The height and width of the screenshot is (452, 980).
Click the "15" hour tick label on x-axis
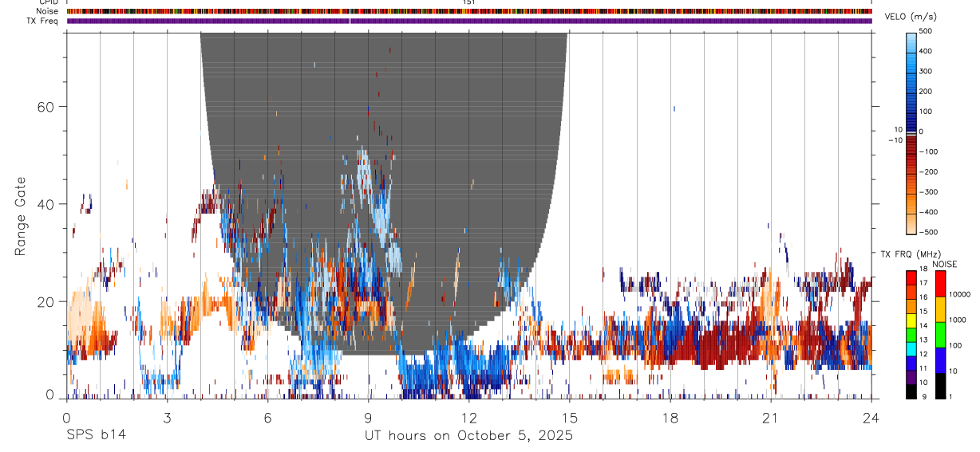pos(569,417)
